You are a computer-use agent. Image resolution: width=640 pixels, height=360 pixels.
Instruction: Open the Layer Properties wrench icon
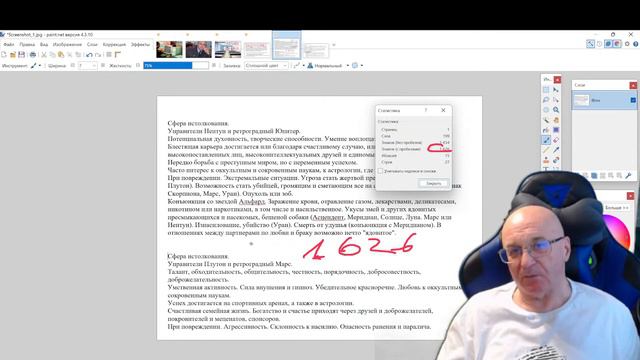click(628, 176)
